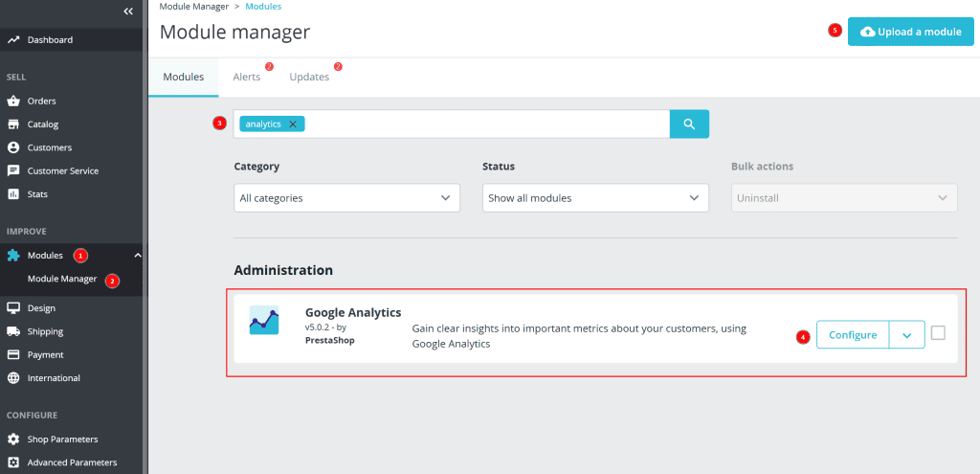This screenshot has height=474, width=980.
Task: Click the Modules breadcrumb link
Action: point(263,7)
